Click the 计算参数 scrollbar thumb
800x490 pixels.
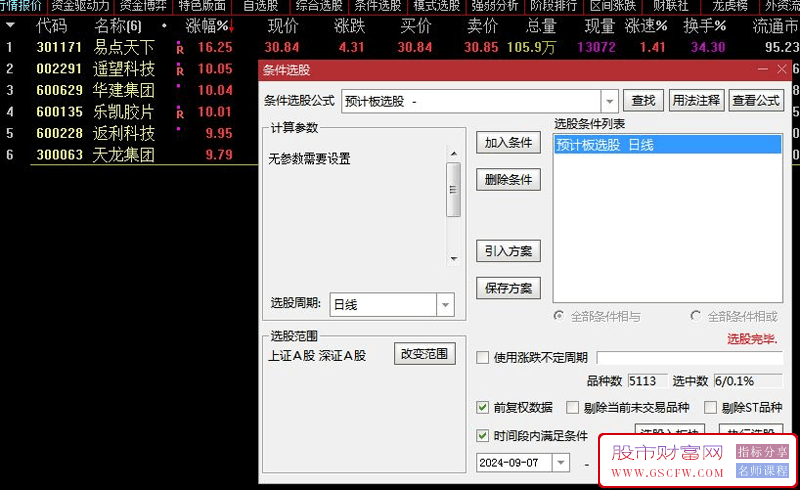tap(453, 189)
